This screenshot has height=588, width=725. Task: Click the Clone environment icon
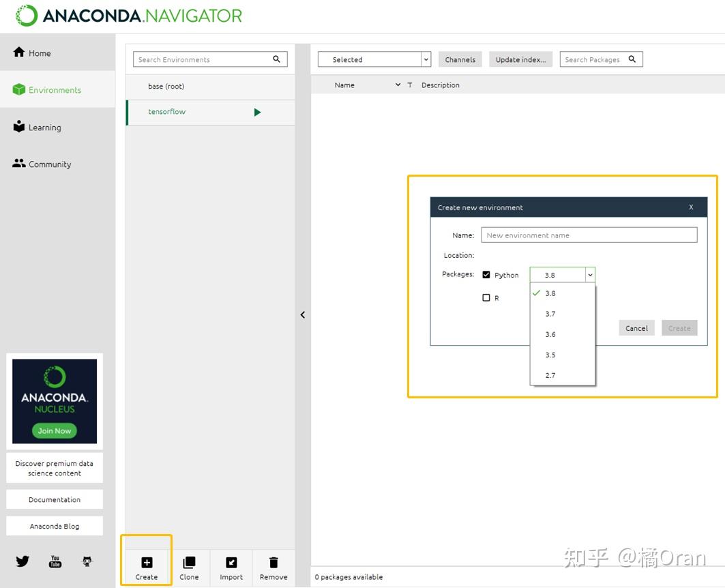[189, 562]
